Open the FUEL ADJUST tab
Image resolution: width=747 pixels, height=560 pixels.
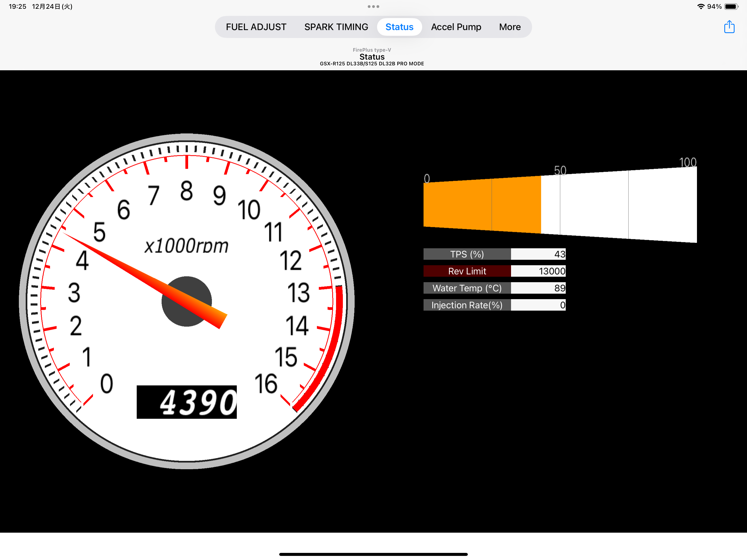click(x=256, y=27)
